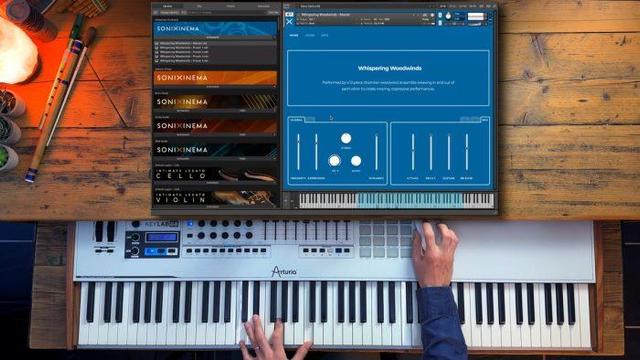Click Instruments button under the dark red banner
The height and width of the screenshot is (360, 640).
(183, 134)
